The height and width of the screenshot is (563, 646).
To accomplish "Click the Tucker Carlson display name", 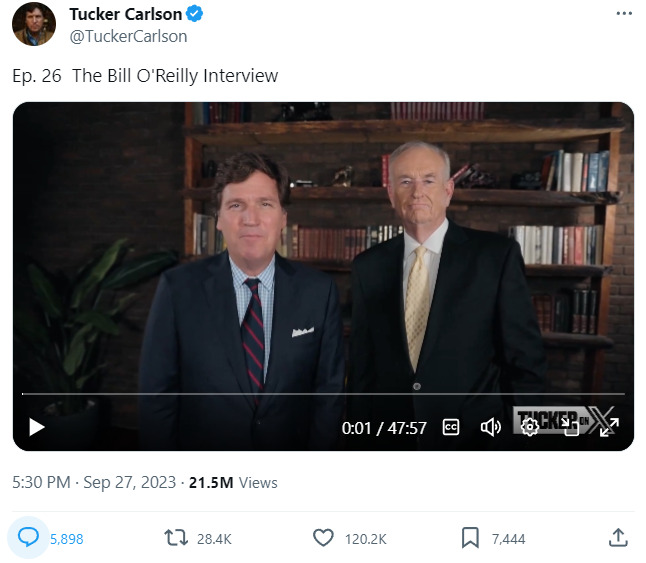I will pyautogui.click(x=125, y=14).
